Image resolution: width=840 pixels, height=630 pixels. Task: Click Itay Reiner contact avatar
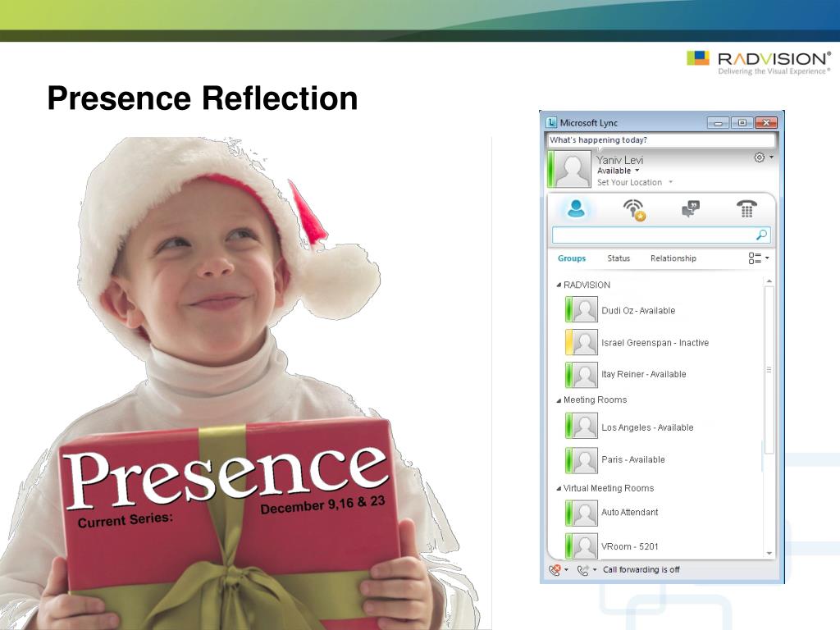[584, 374]
